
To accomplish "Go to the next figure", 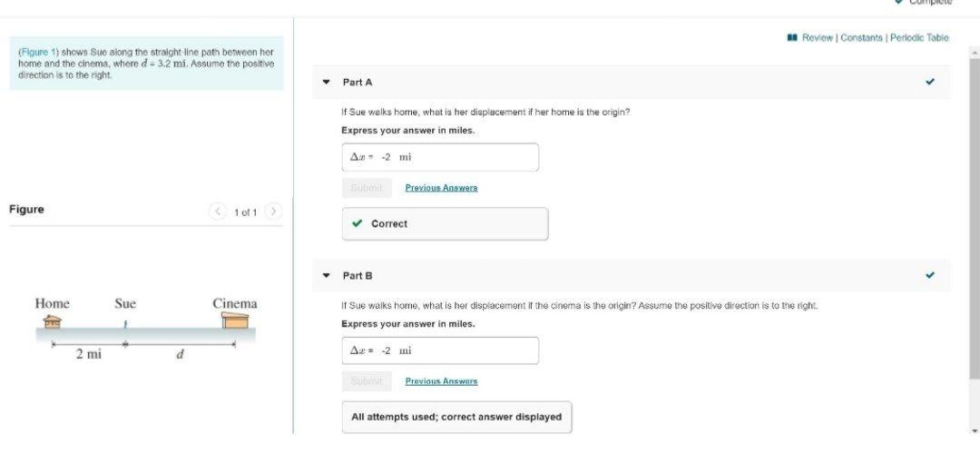I will tap(273, 212).
